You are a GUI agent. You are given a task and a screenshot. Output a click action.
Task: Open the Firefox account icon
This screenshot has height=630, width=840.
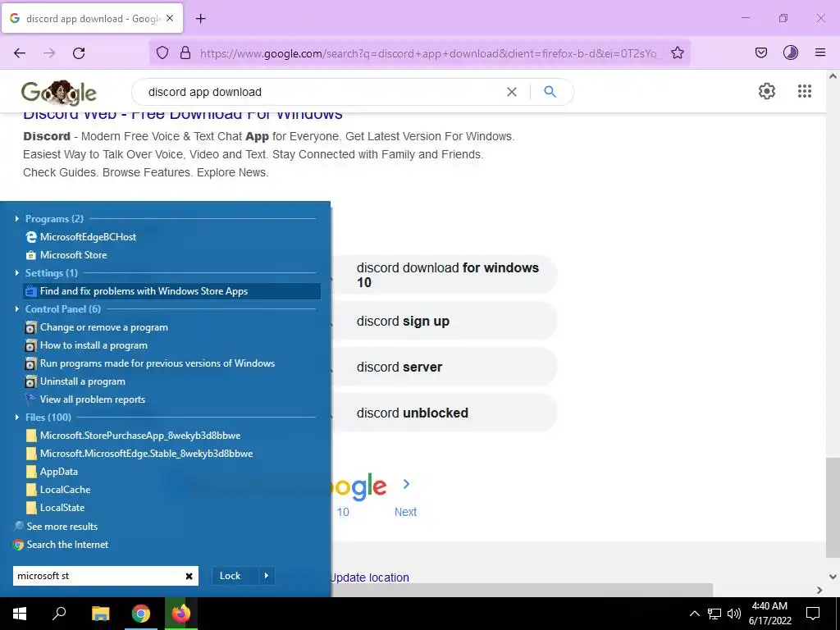coord(791,52)
